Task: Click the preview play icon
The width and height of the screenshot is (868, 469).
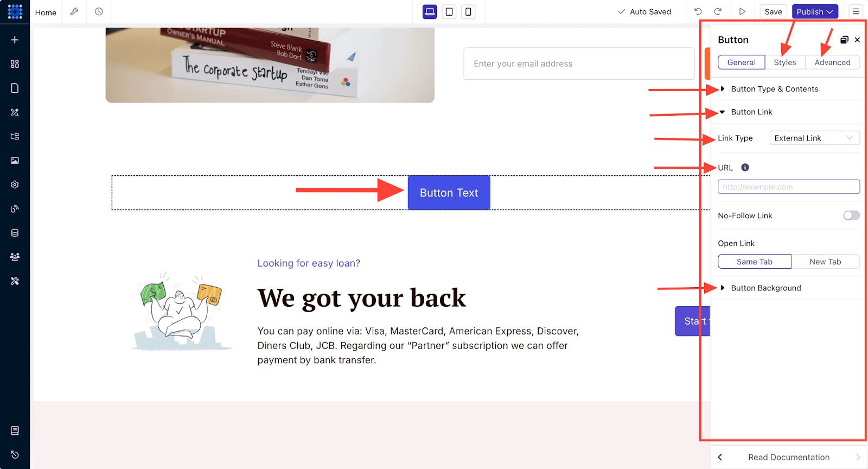Action: (x=742, y=11)
